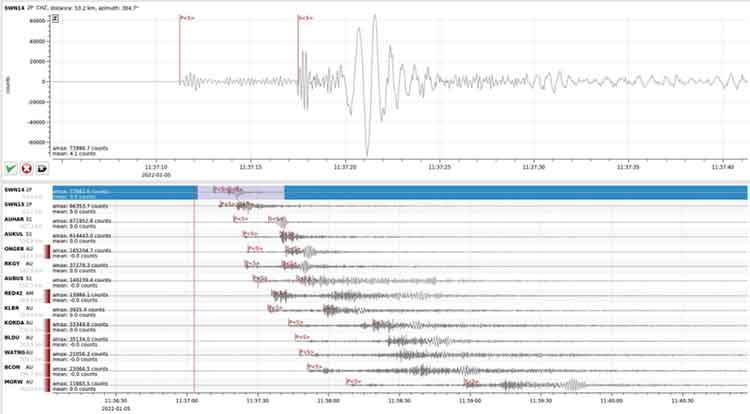Viewport: 750px width, 414px height.
Task: Click the later pick marker on MORW trace
Action: coord(472,381)
